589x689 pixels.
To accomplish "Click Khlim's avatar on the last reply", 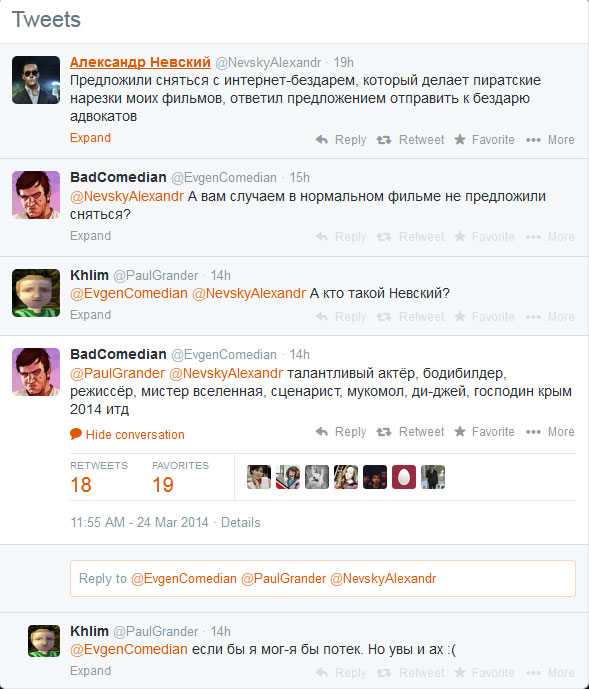I will tap(44, 641).
